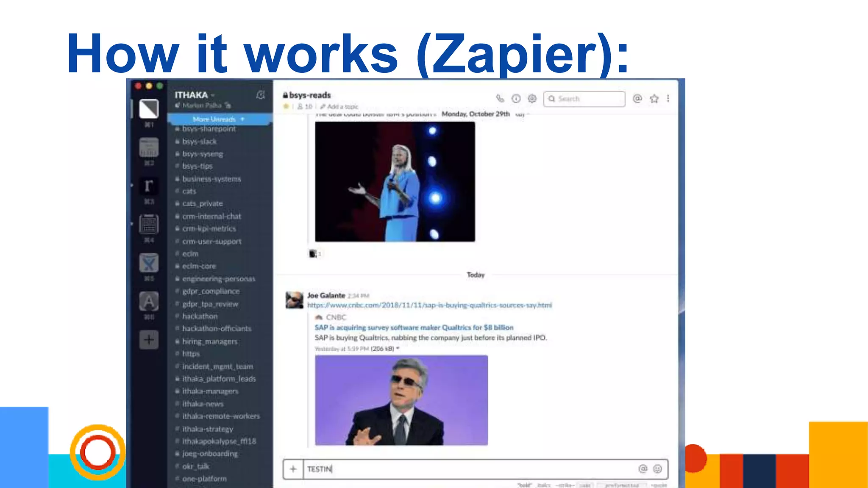Switch to second workspace icon
Screen dimensions: 868x488
[149, 147]
